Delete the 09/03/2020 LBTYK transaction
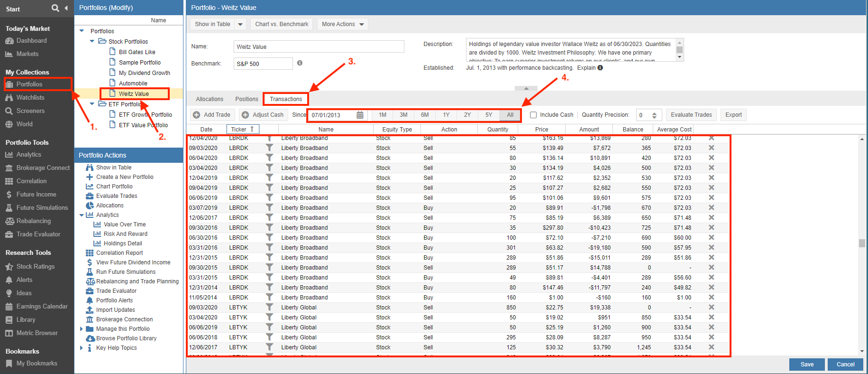 tap(712, 308)
